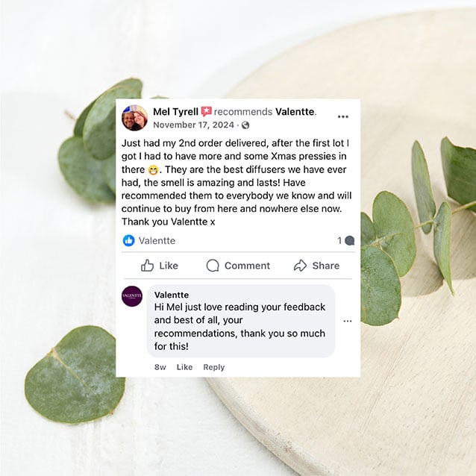Viewport: 476px width, 476px height.
Task: Open Mel Tyrell's profile name link
Action: (175, 112)
